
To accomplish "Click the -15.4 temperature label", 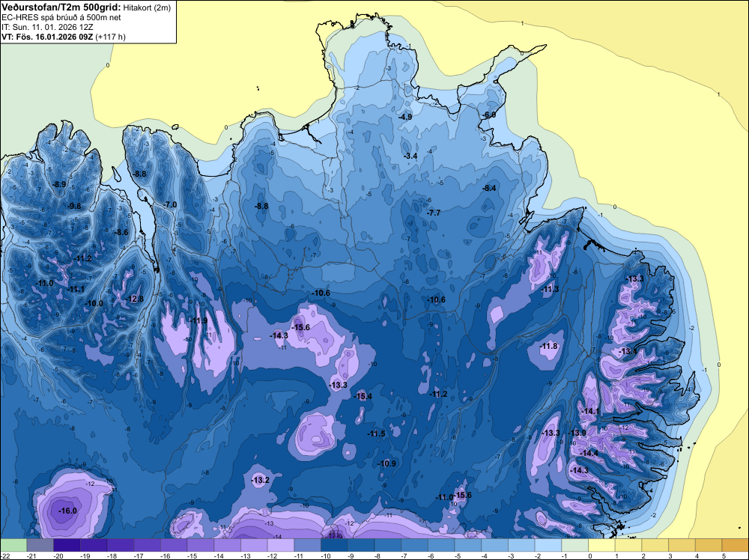I will point(363,396).
